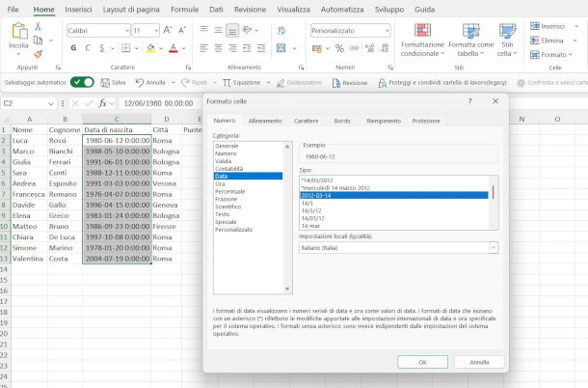This screenshot has width=588, height=388.
Task: Click the Copy icon in Appunti
Action: click(38, 41)
